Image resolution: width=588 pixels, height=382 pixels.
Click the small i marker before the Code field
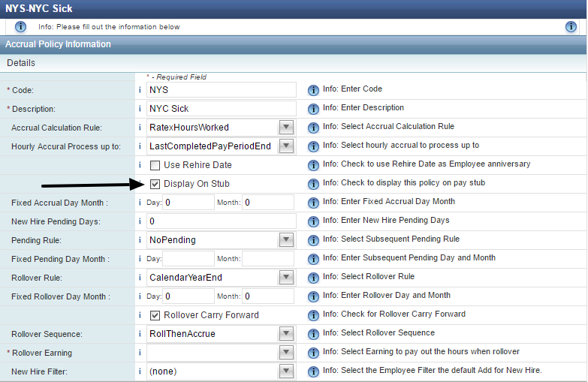point(140,90)
